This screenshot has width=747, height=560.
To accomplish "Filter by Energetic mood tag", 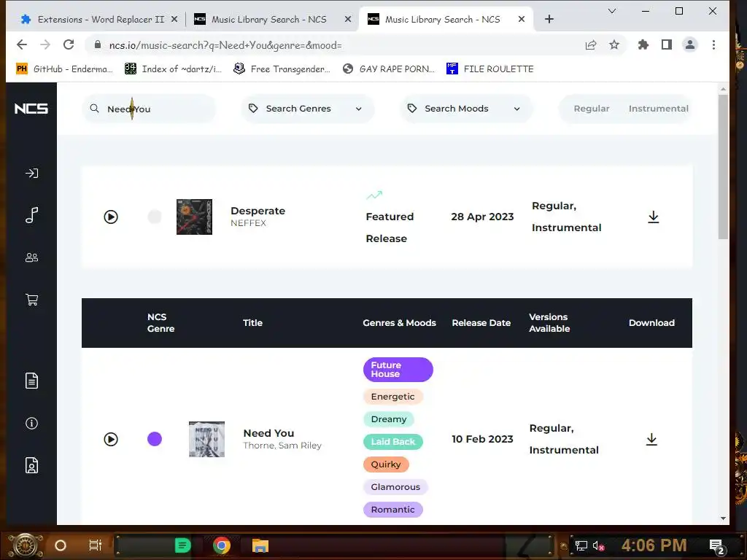I will tap(392, 397).
